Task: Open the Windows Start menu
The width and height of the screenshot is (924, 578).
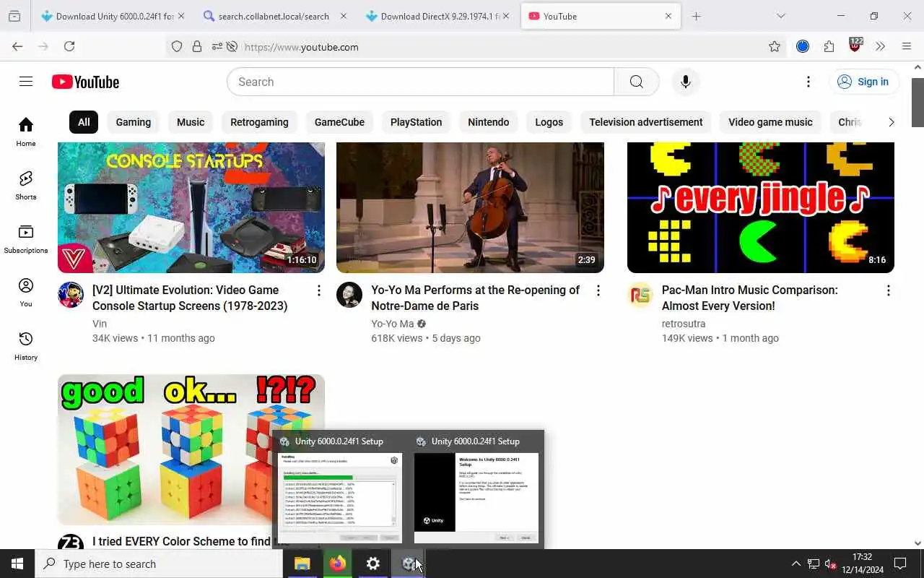Action: (17, 564)
